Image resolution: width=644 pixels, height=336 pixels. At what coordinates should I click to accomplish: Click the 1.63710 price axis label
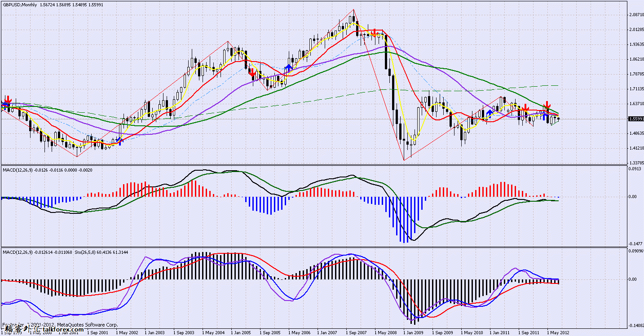(635, 104)
